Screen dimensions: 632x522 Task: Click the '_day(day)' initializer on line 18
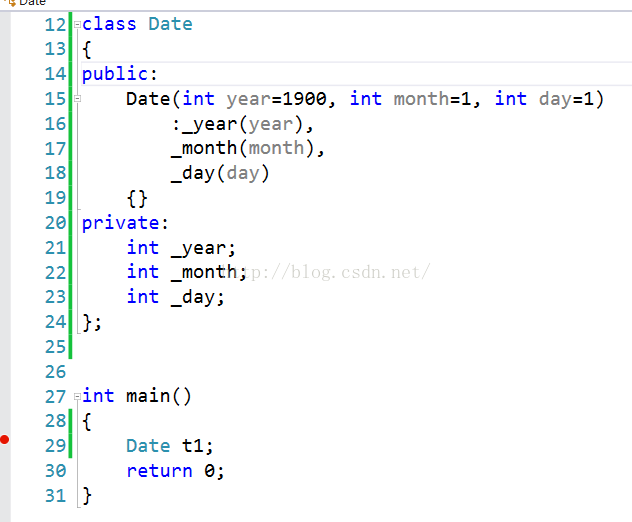pyautogui.click(x=220, y=174)
